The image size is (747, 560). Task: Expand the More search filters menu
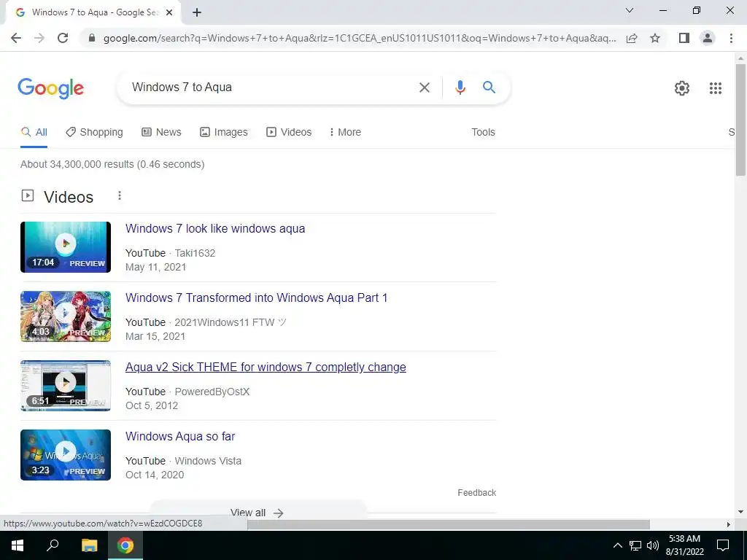pos(345,133)
